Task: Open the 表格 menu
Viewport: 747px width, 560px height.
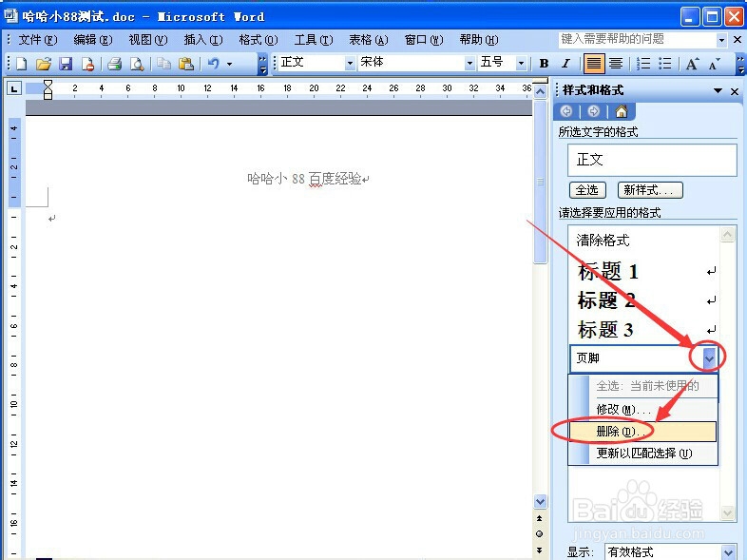Action: coord(369,40)
